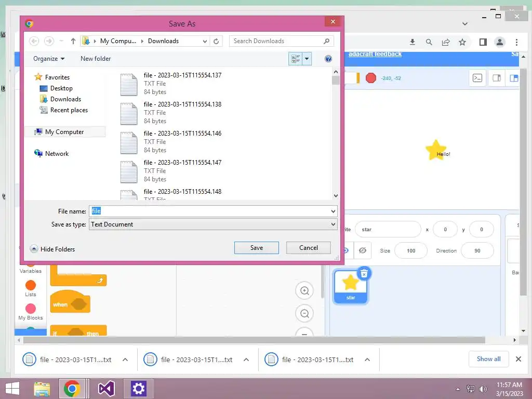532x399 pixels.
Task: Go up one folder level
Action: (x=73, y=41)
